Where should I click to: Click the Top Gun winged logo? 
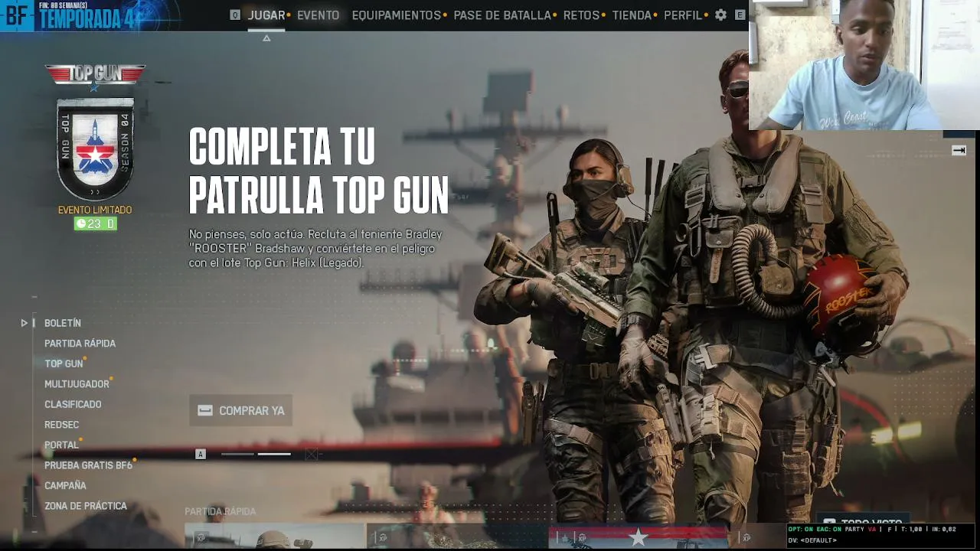pos(95,75)
